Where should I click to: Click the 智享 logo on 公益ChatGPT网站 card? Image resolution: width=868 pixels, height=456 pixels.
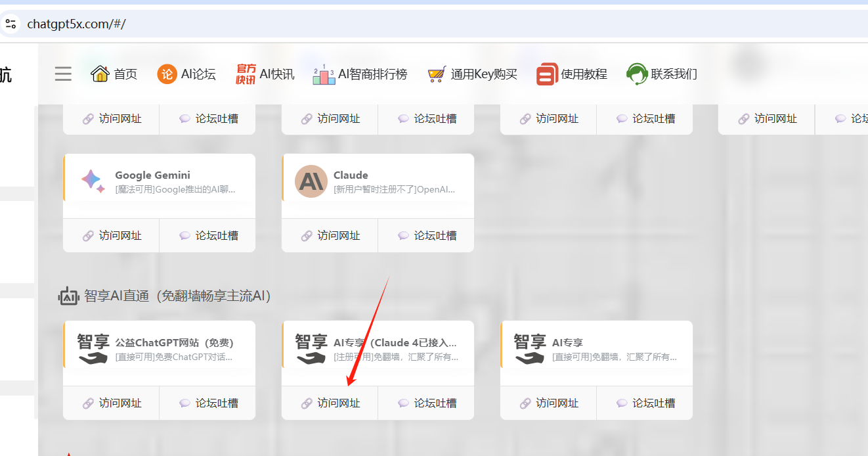pos(93,348)
